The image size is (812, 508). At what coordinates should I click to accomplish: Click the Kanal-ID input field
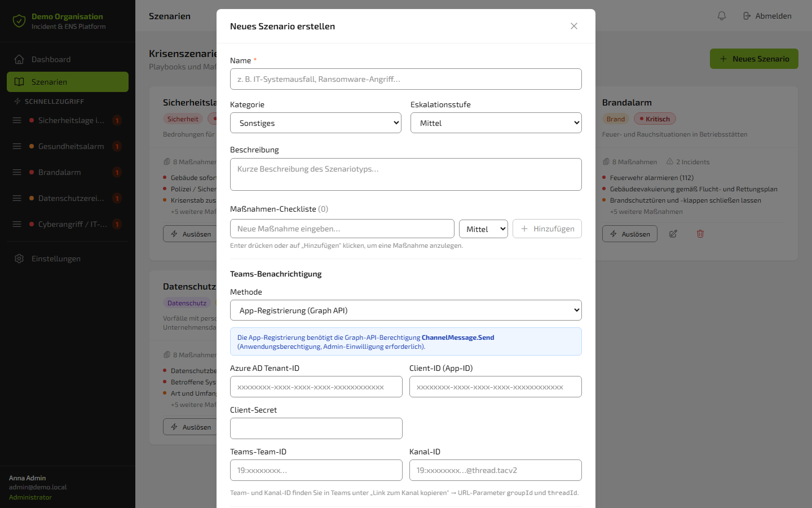coord(496,470)
